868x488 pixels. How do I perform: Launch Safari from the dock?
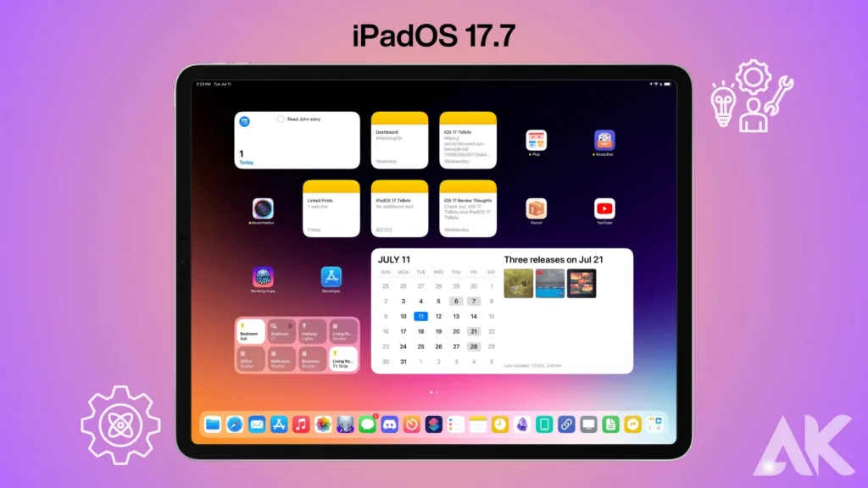tap(235, 424)
